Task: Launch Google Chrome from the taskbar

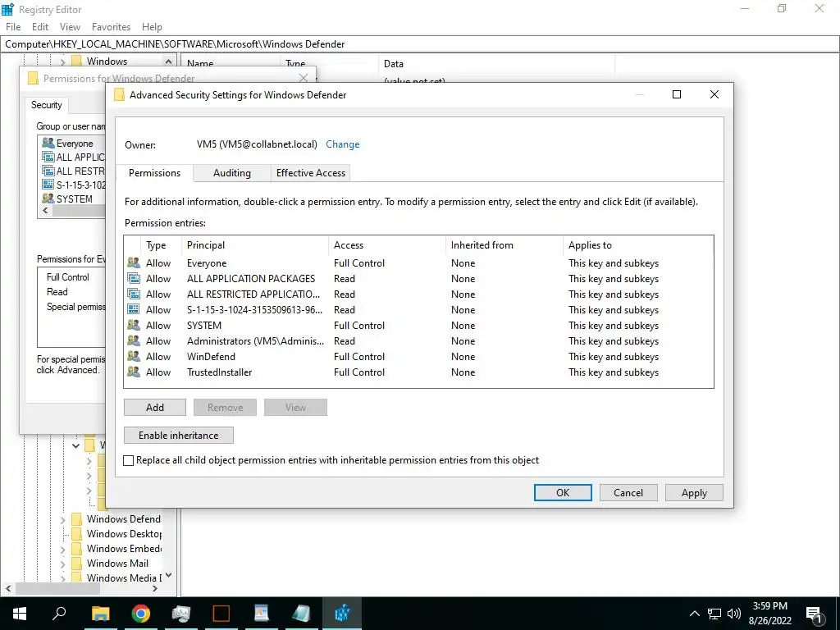Action: point(140,614)
